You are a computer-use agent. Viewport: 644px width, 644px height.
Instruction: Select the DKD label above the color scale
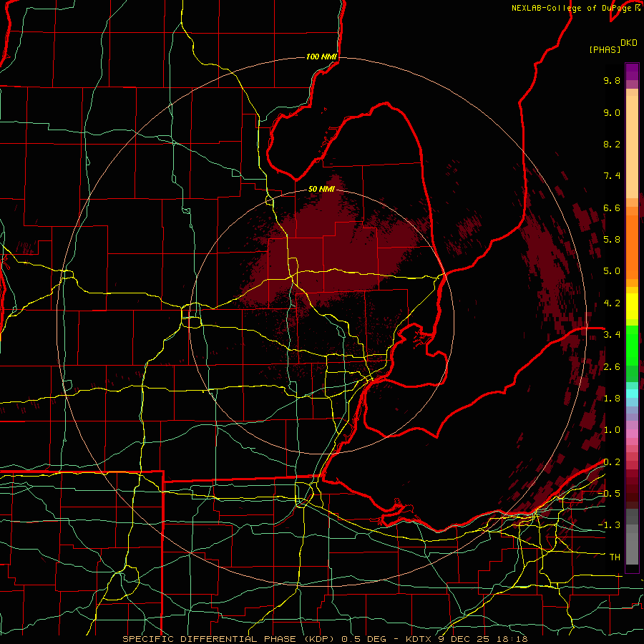coord(629,43)
